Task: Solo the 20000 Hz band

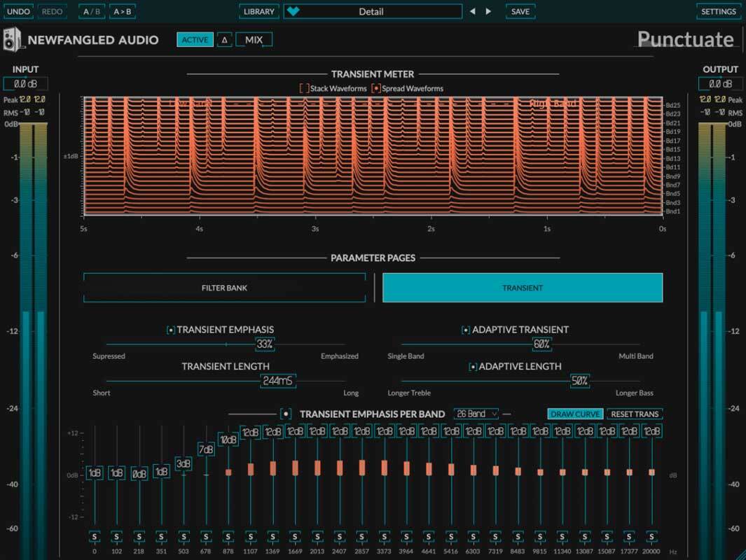Action: pyautogui.click(x=651, y=537)
